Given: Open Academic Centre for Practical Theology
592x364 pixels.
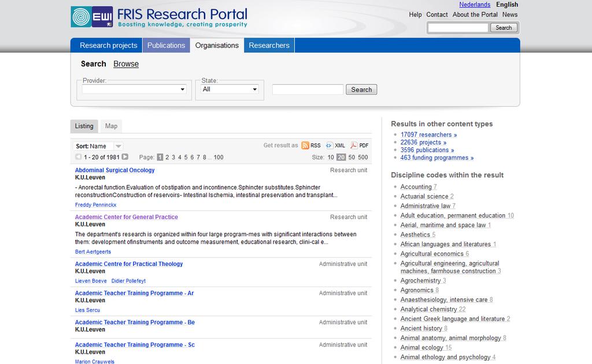Looking at the screenshot, I should click(129, 263).
